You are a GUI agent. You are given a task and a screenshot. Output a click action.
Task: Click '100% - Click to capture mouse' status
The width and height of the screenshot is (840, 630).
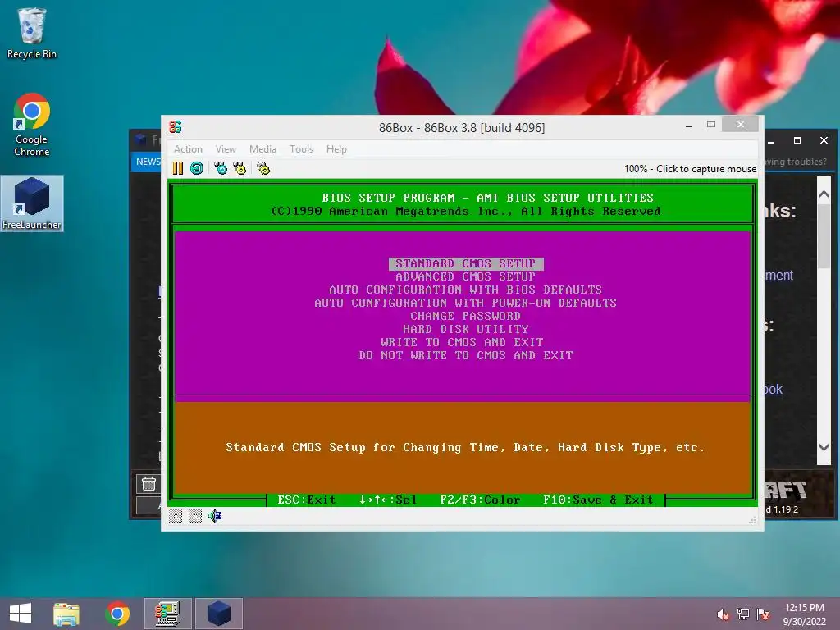690,169
